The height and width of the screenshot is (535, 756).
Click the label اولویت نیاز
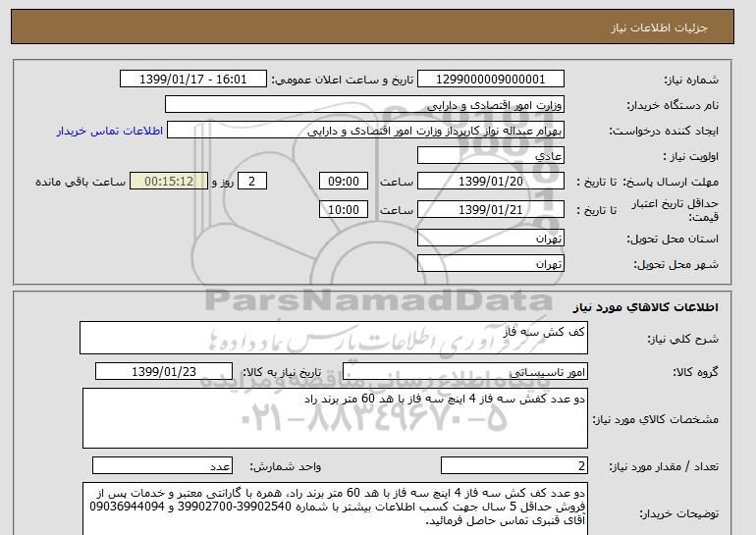coord(690,156)
